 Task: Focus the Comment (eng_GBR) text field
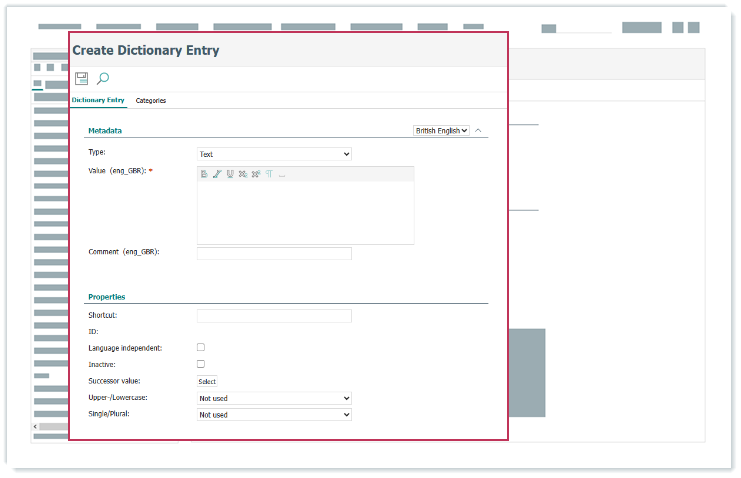pyautogui.click(x=274, y=253)
